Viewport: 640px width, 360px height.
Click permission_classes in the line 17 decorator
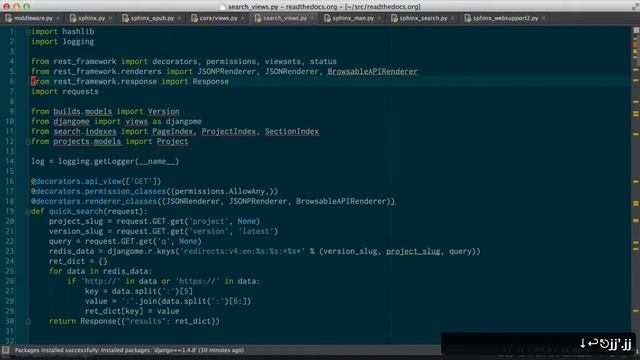(x=127, y=191)
